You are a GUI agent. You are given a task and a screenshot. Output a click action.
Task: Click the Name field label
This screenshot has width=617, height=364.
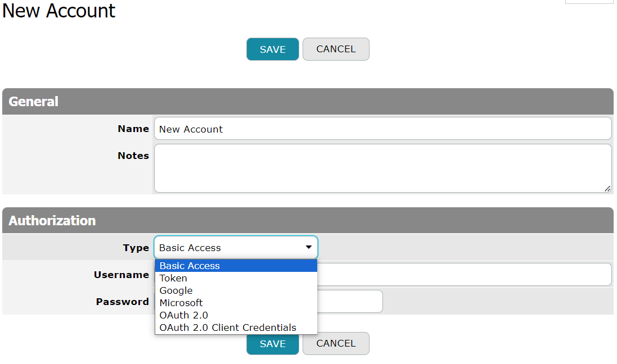(x=133, y=129)
